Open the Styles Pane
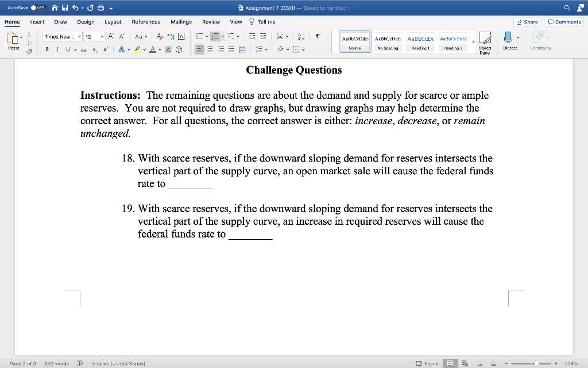 click(485, 43)
